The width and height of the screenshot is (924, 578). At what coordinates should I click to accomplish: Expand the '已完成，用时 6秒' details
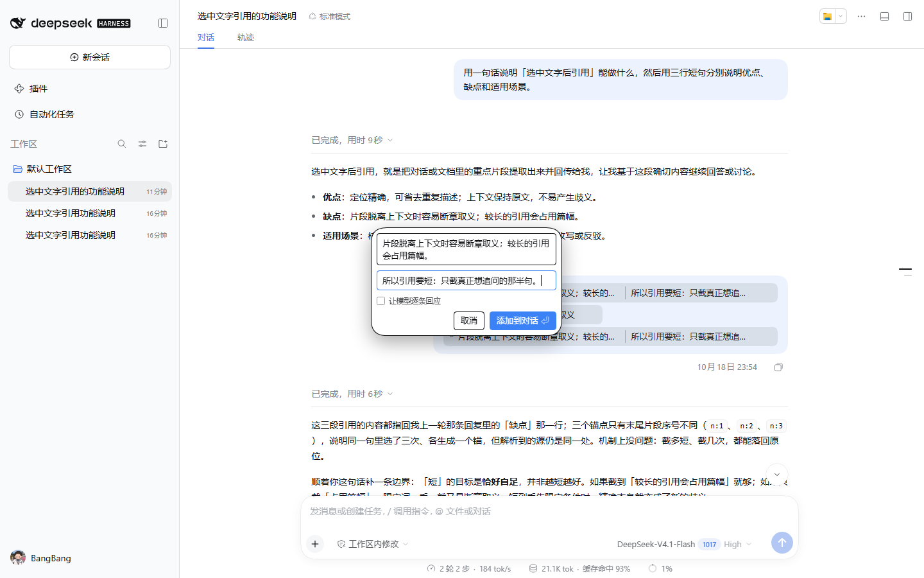[352, 394]
